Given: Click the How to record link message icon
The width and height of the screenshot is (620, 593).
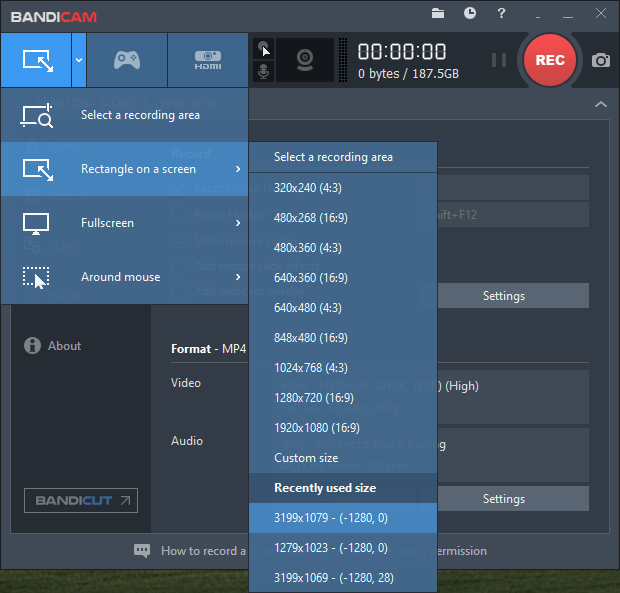Looking at the screenshot, I should [142, 551].
